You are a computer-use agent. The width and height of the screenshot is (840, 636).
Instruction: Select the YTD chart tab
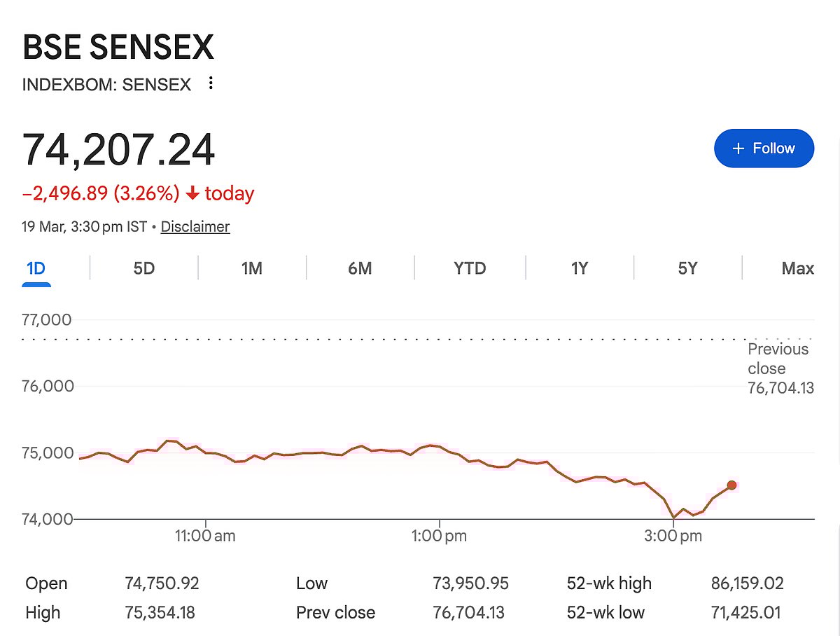[x=470, y=268]
